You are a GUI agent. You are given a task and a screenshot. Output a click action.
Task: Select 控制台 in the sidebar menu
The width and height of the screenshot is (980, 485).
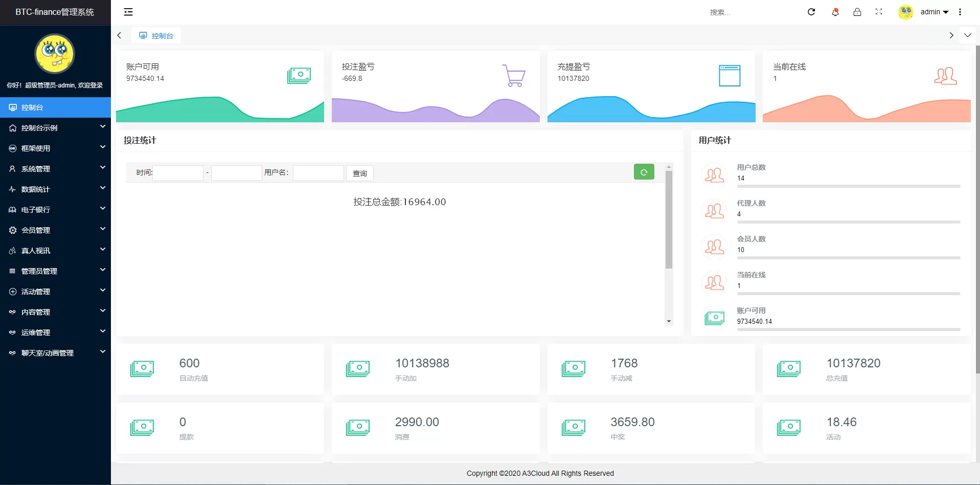[55, 107]
